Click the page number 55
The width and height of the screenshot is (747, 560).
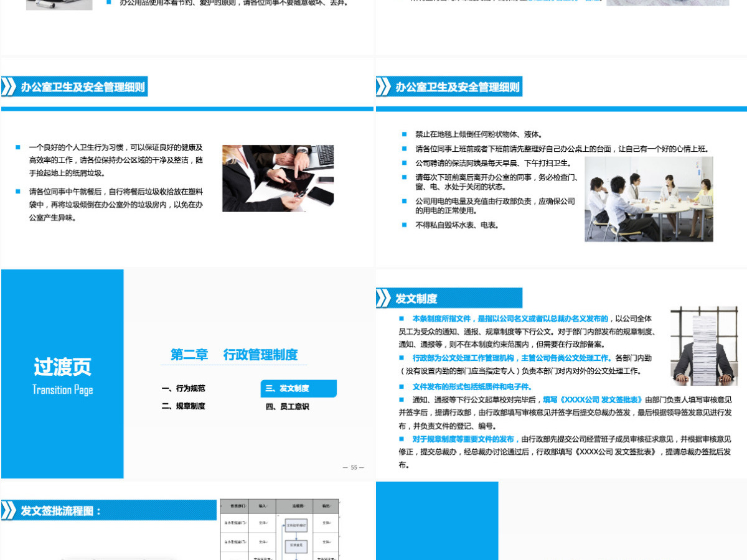pos(354,467)
